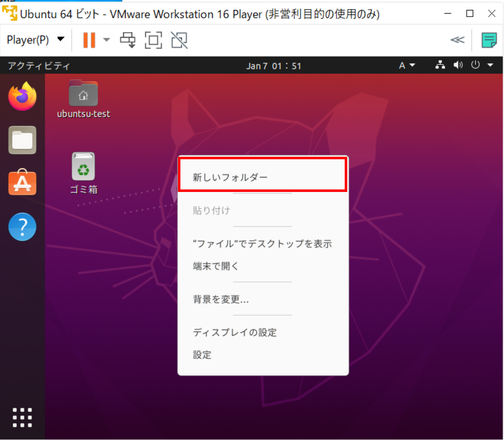504x440 pixels.
Task: Toggle Unity mode icon
Action: [x=179, y=40]
